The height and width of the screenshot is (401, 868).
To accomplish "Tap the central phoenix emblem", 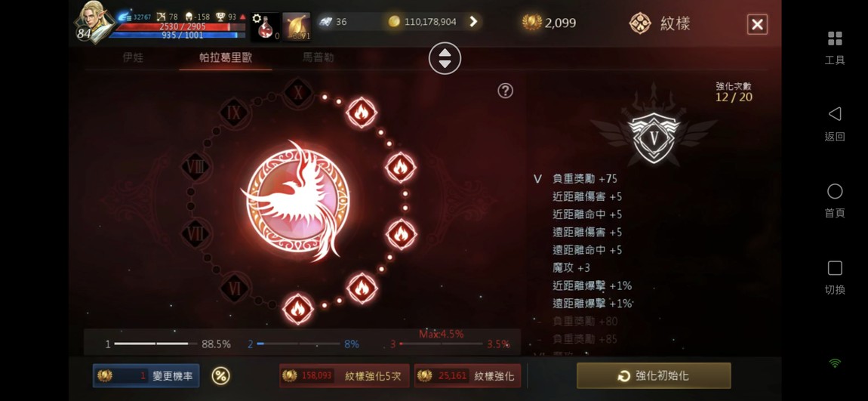I will (298, 201).
